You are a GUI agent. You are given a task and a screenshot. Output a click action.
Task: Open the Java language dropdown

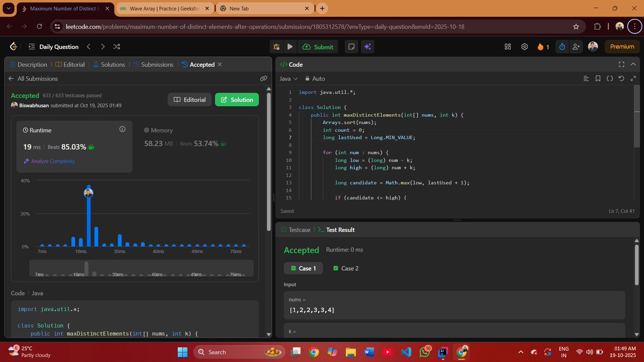pyautogui.click(x=288, y=78)
